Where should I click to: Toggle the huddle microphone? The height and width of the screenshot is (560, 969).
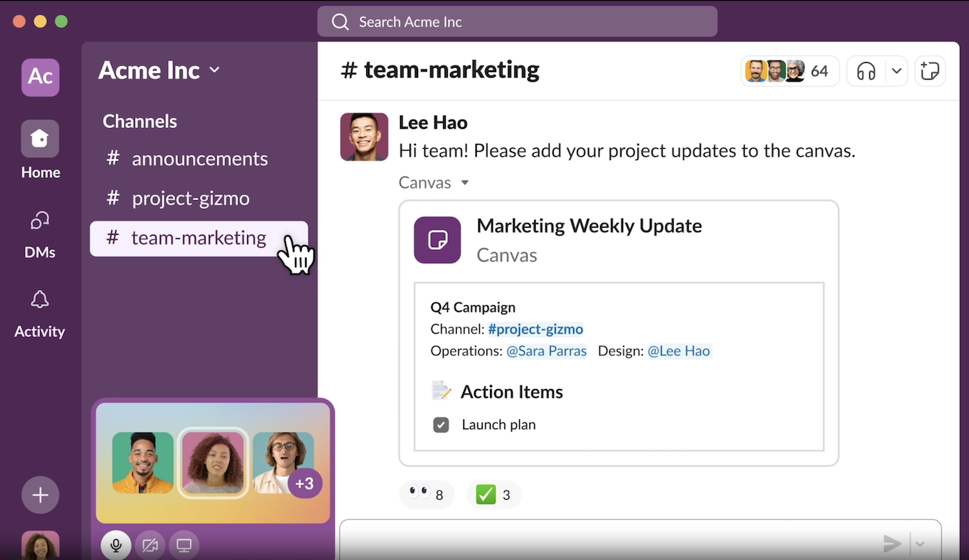pyautogui.click(x=116, y=545)
